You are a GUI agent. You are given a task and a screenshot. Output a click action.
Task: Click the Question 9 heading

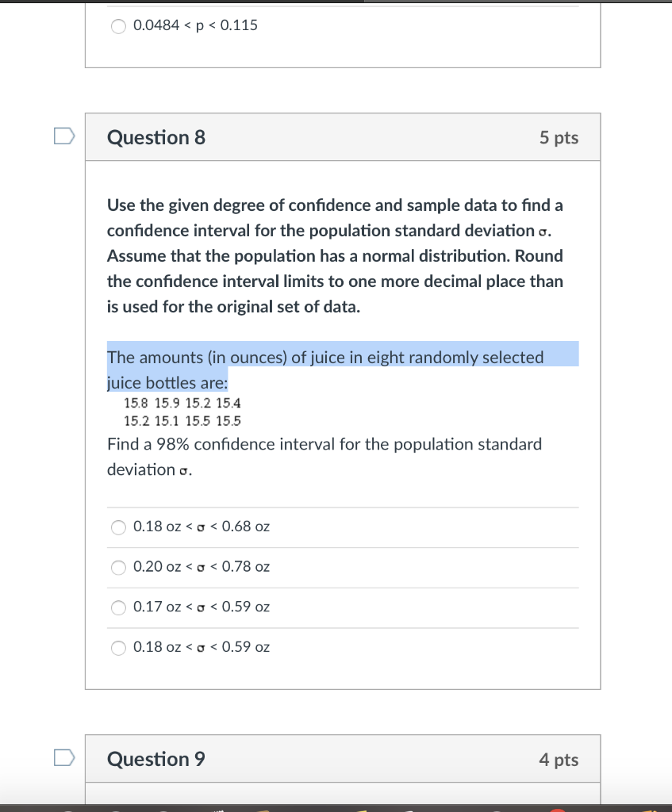(156, 759)
